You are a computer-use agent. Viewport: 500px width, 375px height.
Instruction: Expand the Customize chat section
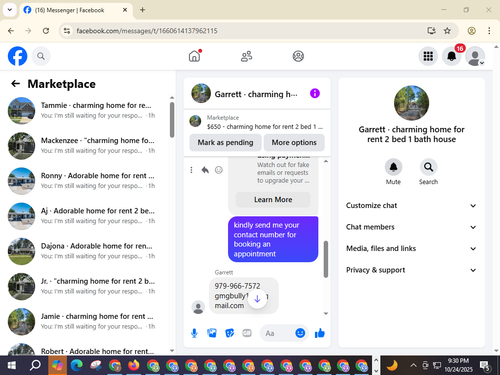tap(411, 206)
